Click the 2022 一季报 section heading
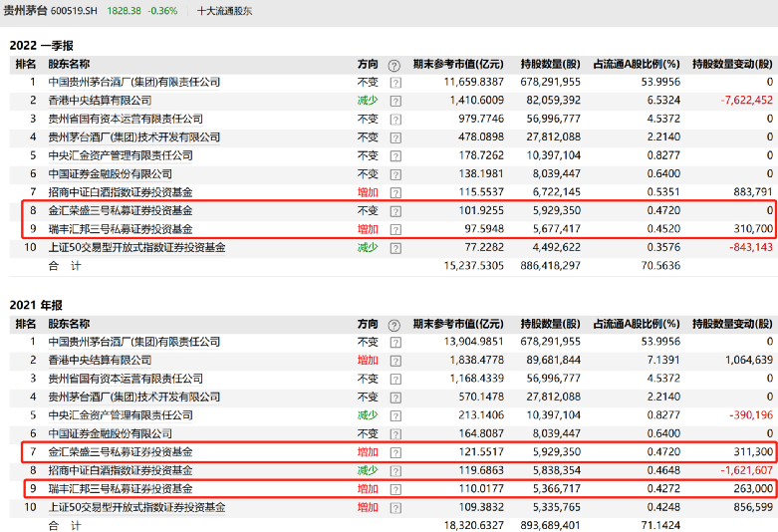The image size is (778, 532). click(42, 46)
